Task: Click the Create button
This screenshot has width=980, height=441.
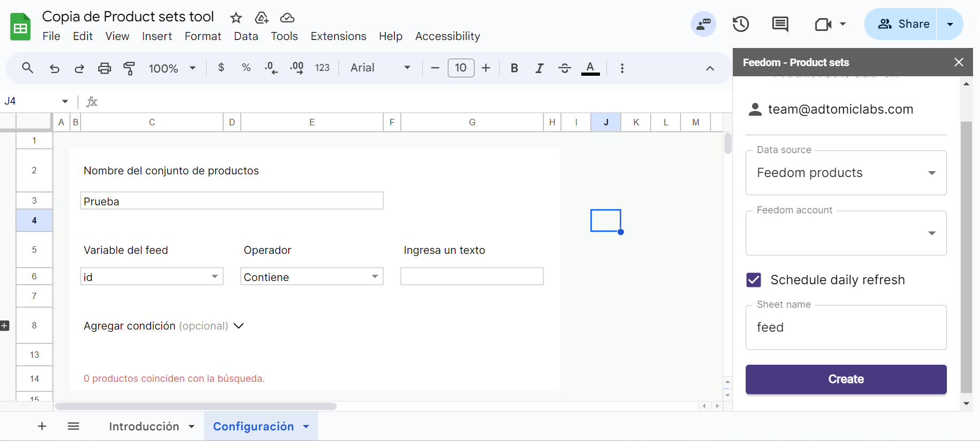Action: (846, 379)
